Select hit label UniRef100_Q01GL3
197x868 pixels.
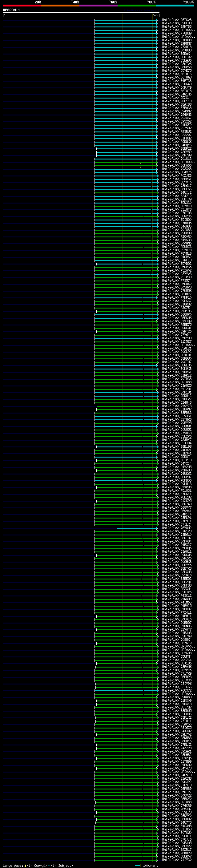(177, 159)
